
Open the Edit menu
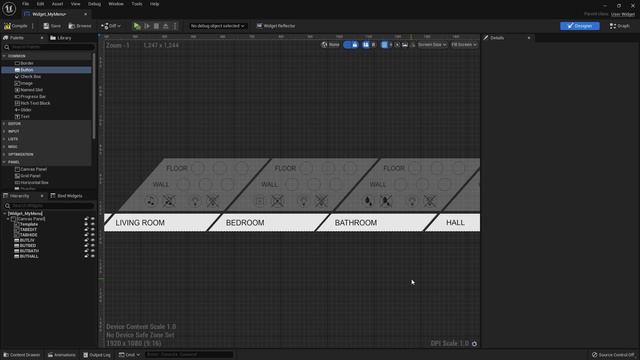click(40, 4)
